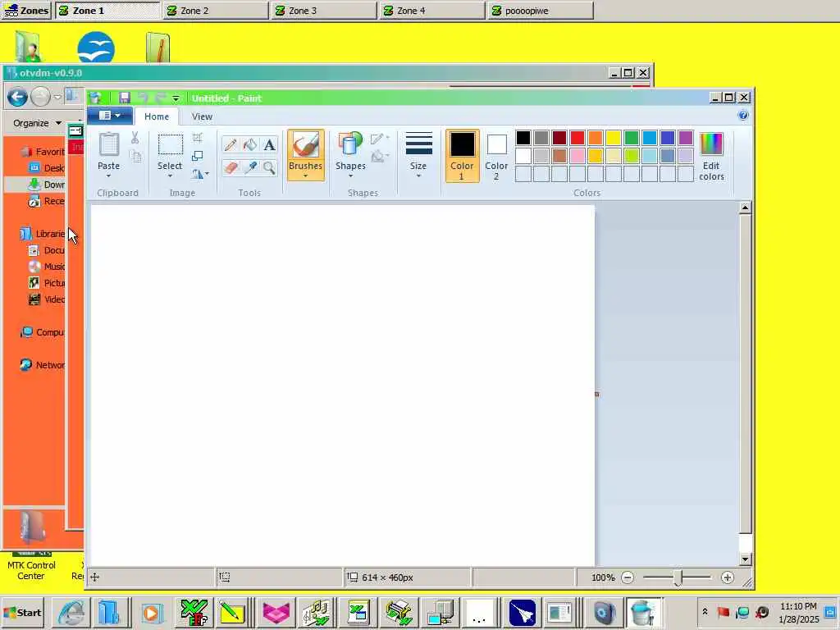This screenshot has height=630, width=840.
Task: Pick the yellow color swatch
Action: (x=614, y=138)
